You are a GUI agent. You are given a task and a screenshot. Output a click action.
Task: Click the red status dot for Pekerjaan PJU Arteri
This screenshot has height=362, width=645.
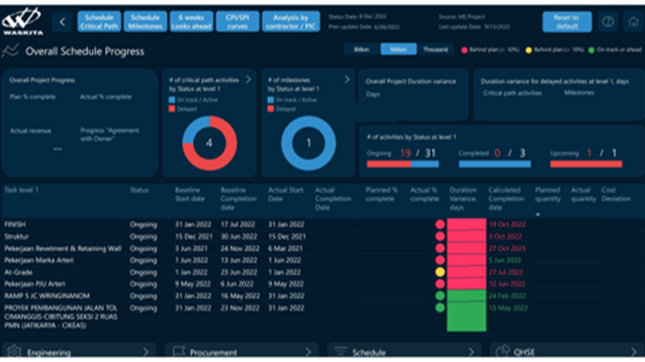(440, 284)
